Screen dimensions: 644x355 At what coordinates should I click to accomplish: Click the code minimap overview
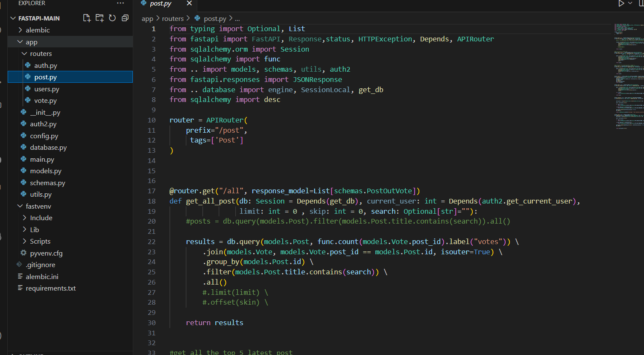[x=629, y=76]
